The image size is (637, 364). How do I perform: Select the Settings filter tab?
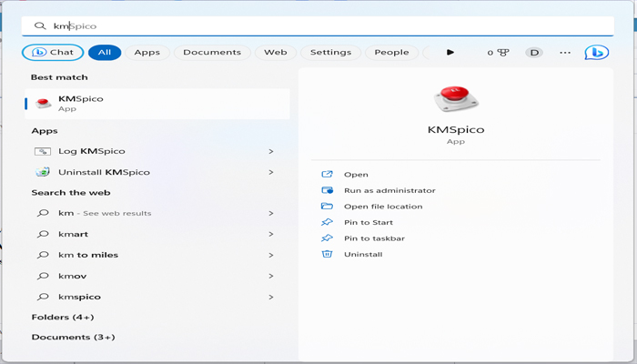click(330, 53)
